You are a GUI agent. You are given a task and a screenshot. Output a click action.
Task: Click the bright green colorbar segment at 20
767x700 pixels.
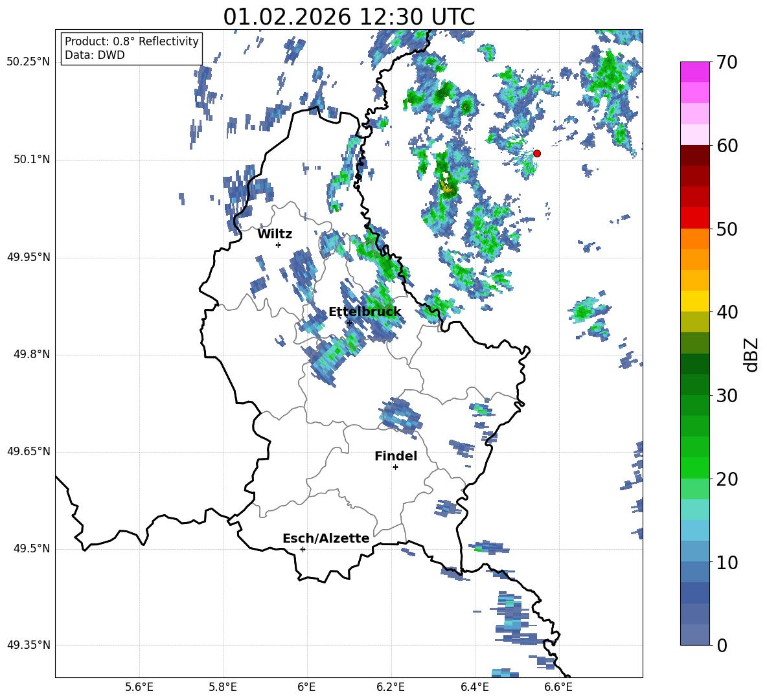tap(694, 468)
